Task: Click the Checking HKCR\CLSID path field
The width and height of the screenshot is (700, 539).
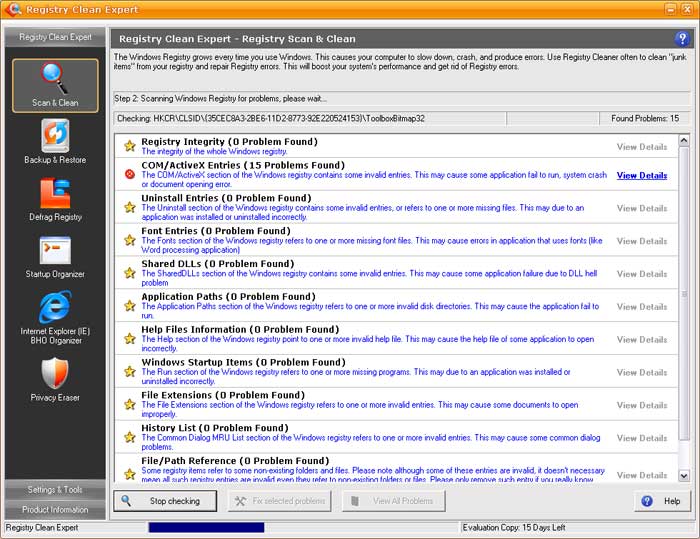Action: (x=310, y=118)
